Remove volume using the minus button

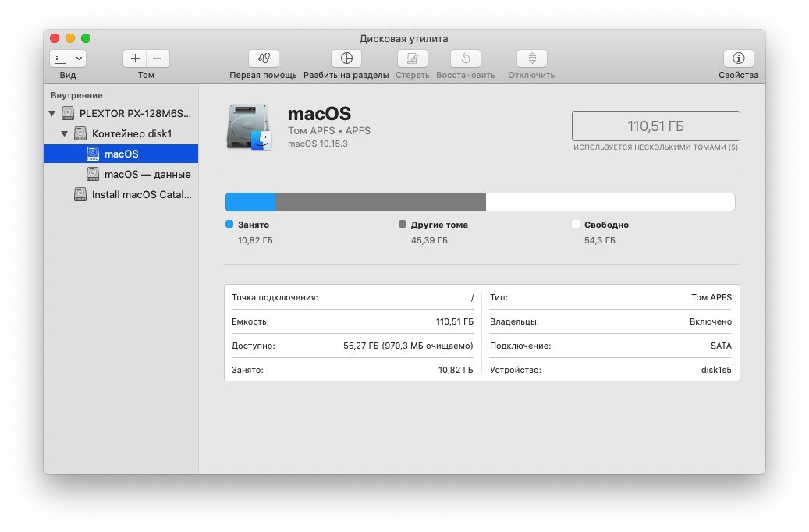158,59
